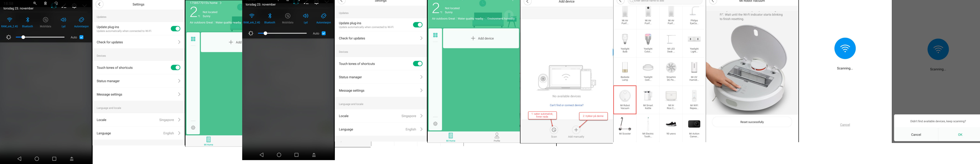Disable Update plug-ins on fully titled Settings screen
The height and width of the screenshot is (164, 980).
pos(175,29)
